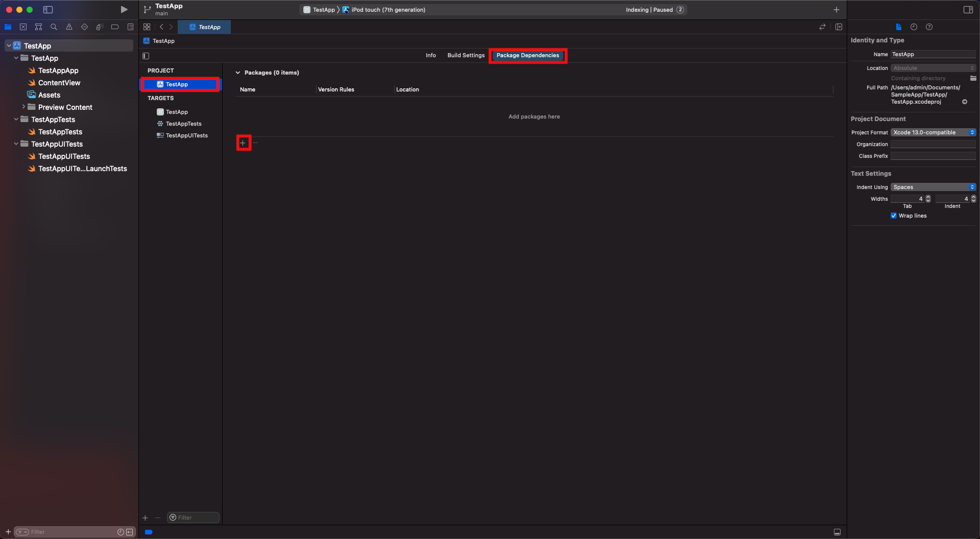Toggle the inspectors panel visibility
980x539 pixels.
tap(968, 10)
